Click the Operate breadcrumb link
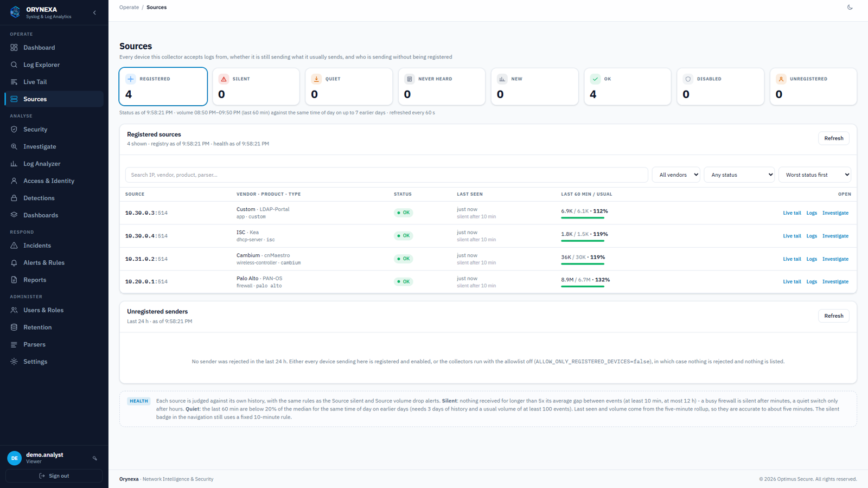The image size is (868, 488). pos(129,8)
